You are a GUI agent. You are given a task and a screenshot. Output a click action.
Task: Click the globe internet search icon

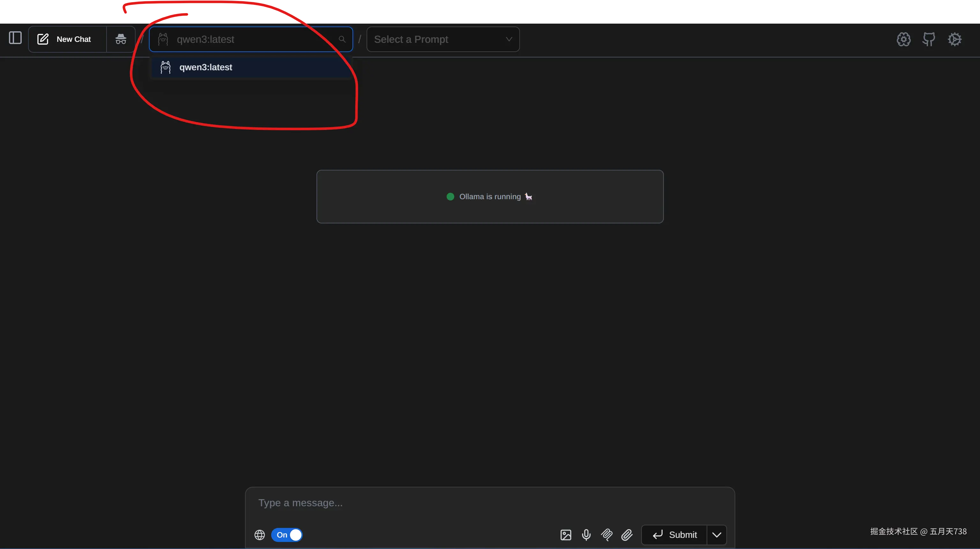point(259,535)
